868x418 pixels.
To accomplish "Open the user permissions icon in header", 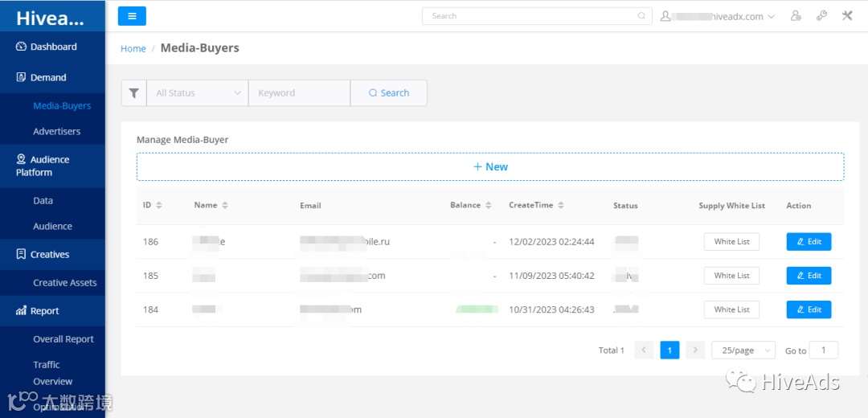I will 796,16.
